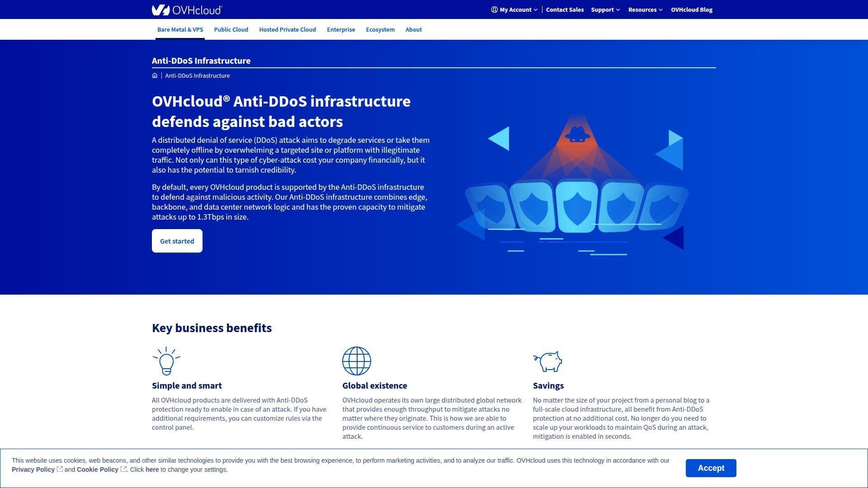The height and width of the screenshot is (488, 868).
Task: Click external link icon beside Cookie Policy
Action: click(123, 469)
